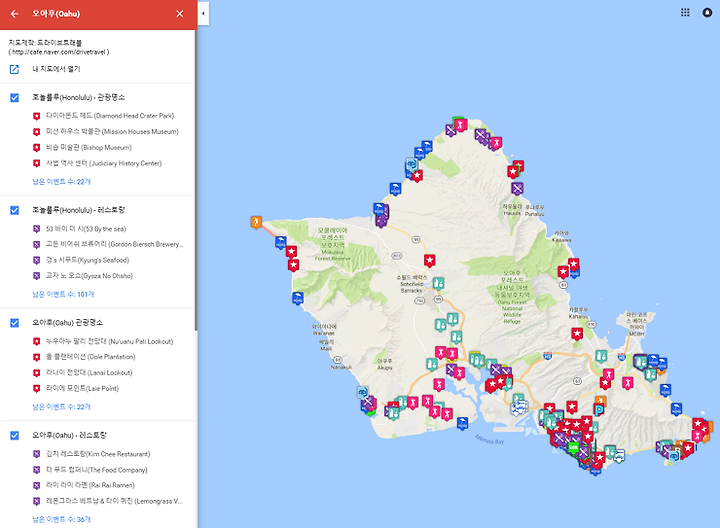Select the Lemongrass Vietnamese & Thai entry

[x=114, y=501]
